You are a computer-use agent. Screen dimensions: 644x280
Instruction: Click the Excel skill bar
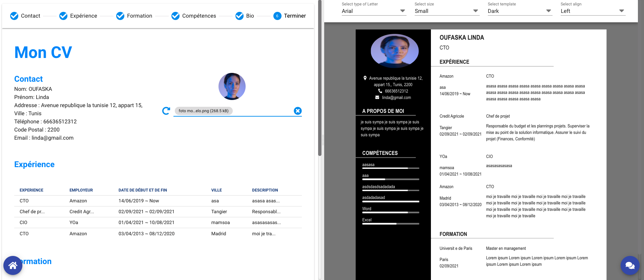point(391,224)
